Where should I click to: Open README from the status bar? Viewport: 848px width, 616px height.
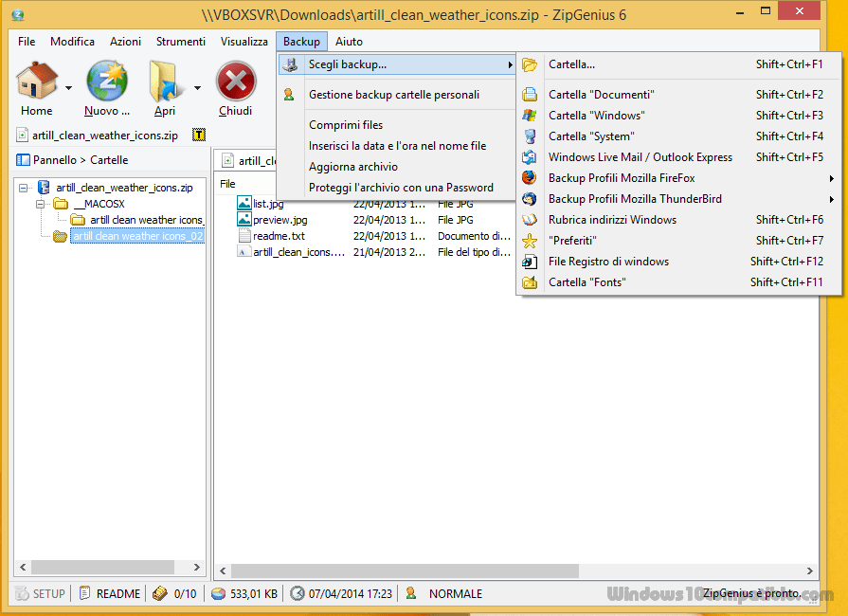[x=110, y=593]
